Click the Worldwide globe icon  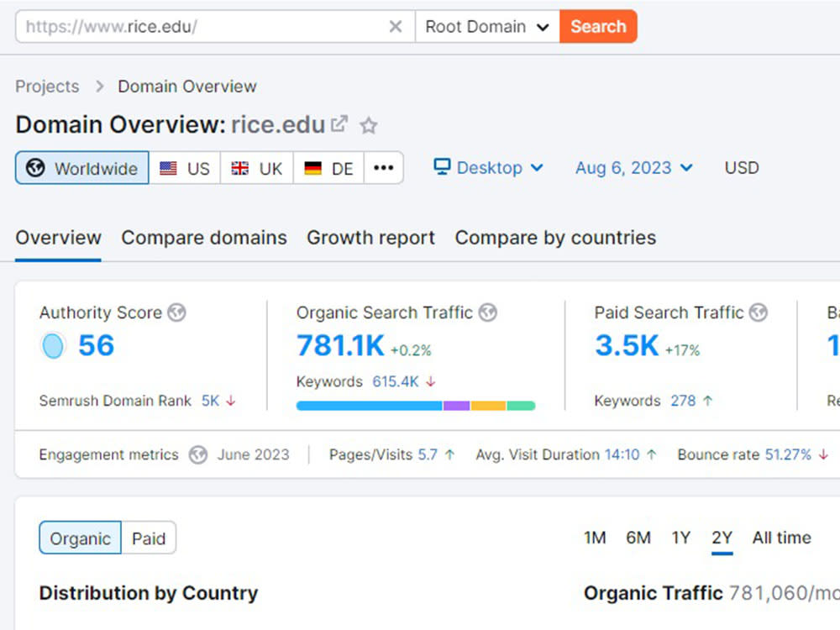click(x=35, y=168)
